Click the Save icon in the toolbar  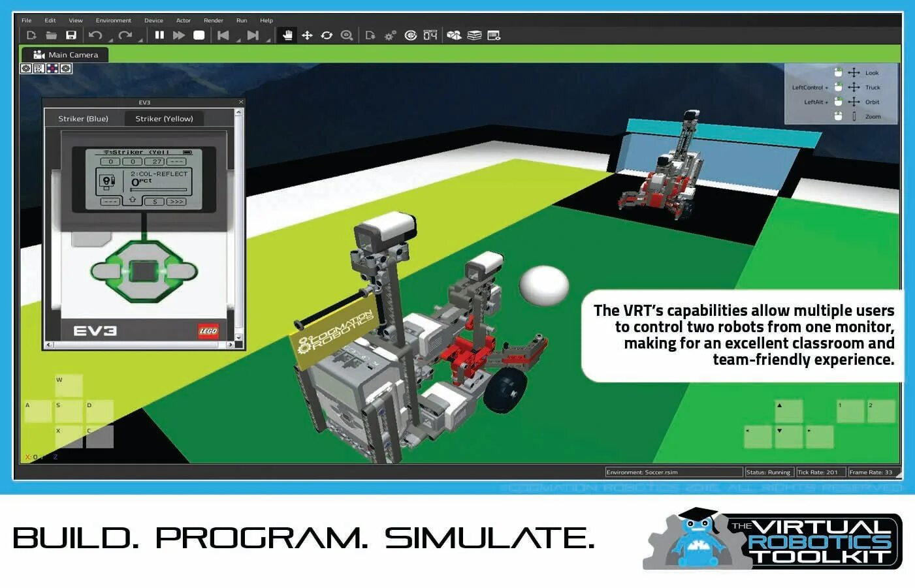[x=71, y=35]
